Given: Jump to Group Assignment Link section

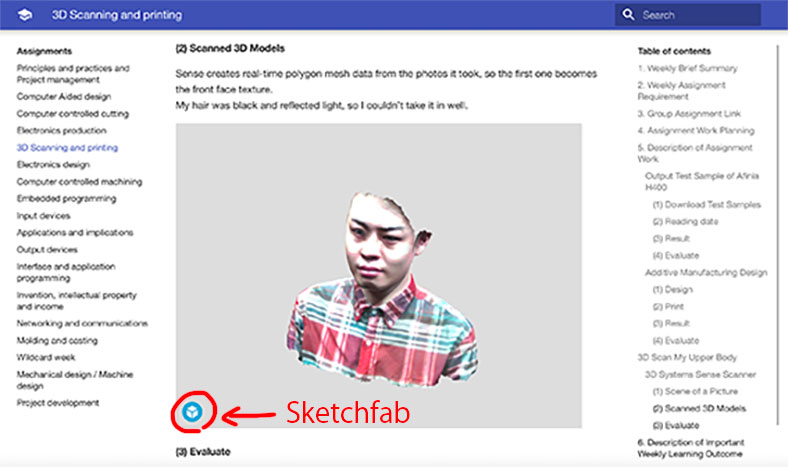Looking at the screenshot, I should coord(689,114).
